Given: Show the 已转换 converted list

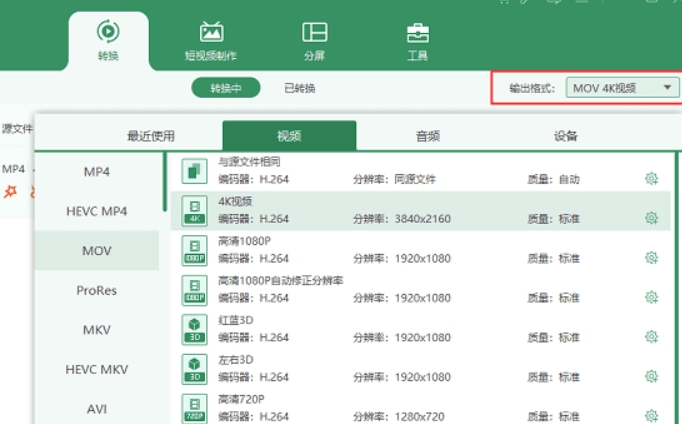Looking at the screenshot, I should (x=300, y=88).
